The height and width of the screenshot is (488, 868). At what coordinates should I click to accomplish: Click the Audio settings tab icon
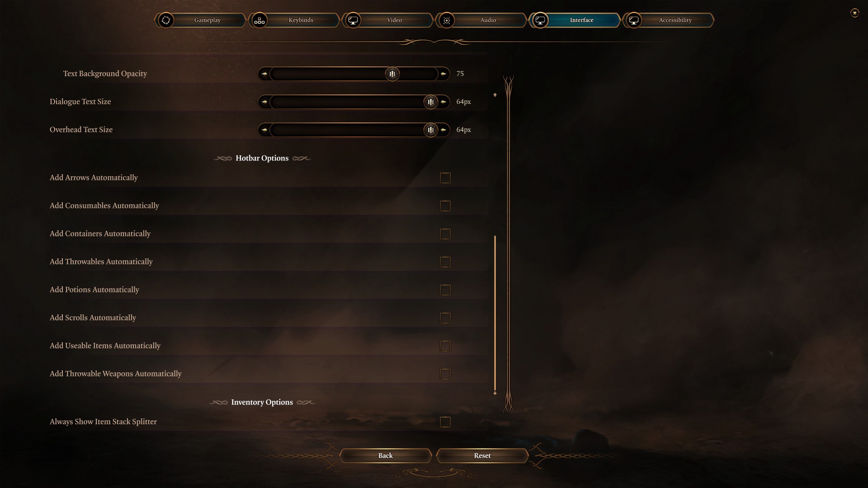coord(448,20)
